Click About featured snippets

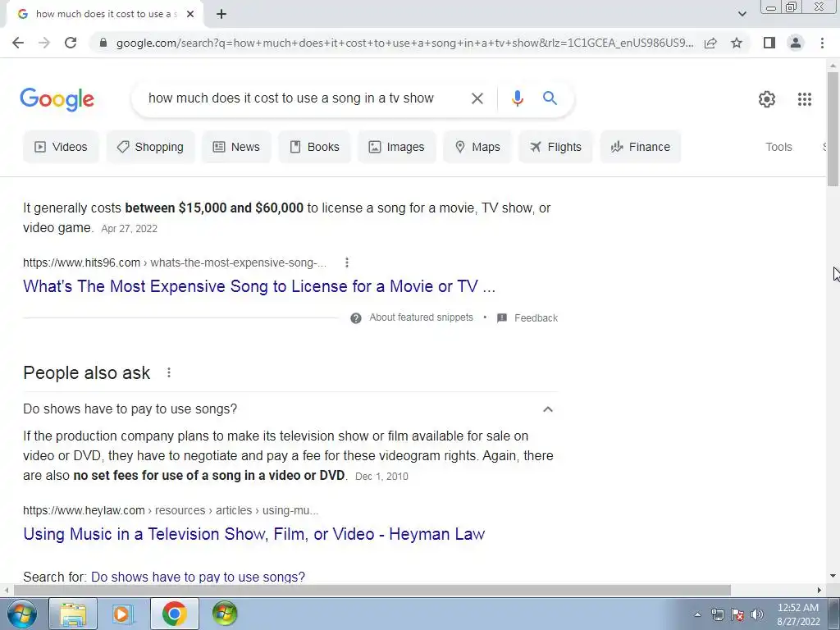(421, 317)
